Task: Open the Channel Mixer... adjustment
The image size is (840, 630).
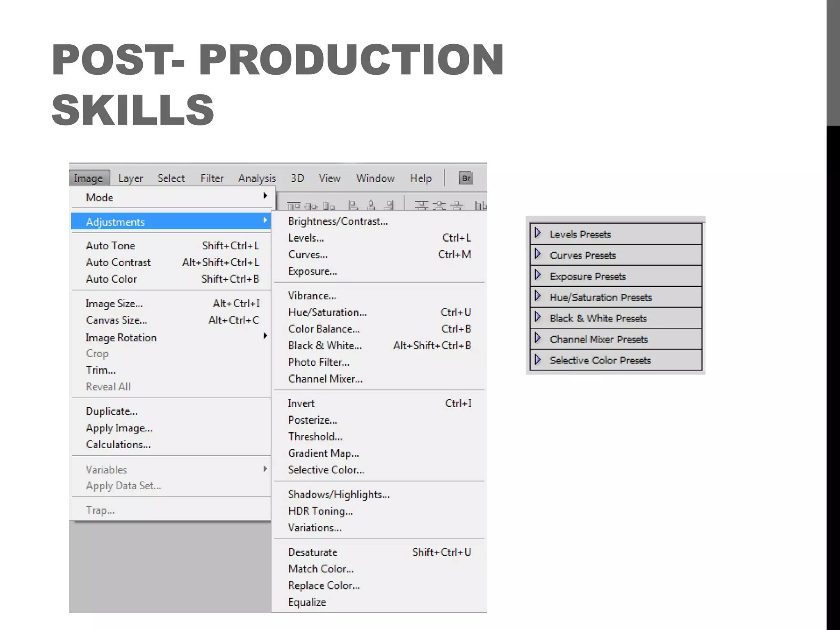Action: pyautogui.click(x=379, y=379)
